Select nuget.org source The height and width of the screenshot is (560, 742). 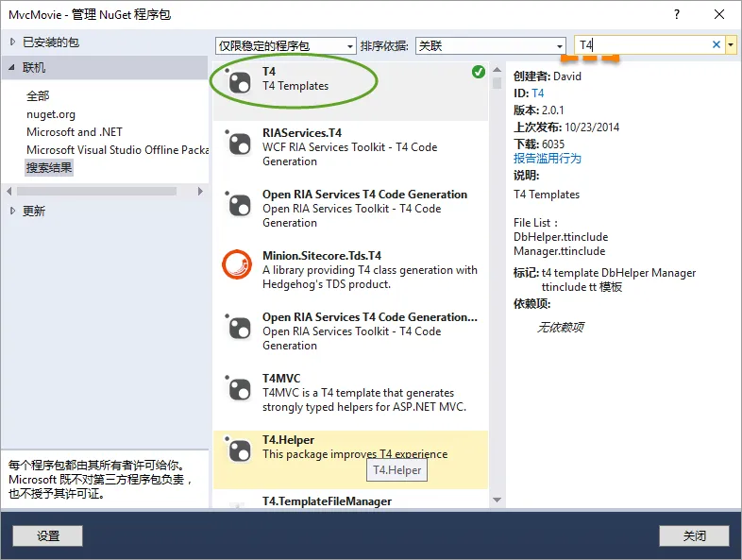click(51, 114)
